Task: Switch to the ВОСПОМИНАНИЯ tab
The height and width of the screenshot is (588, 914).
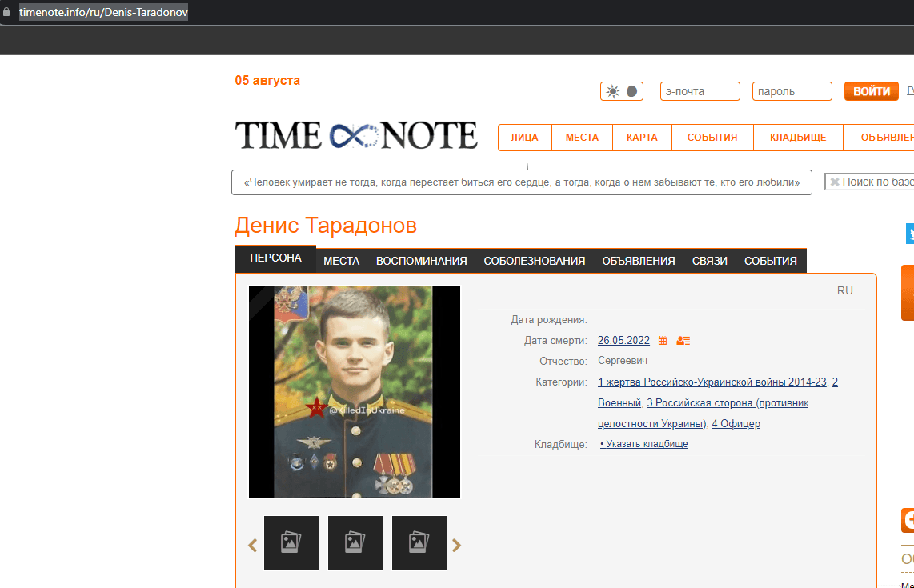Action: coord(422,261)
